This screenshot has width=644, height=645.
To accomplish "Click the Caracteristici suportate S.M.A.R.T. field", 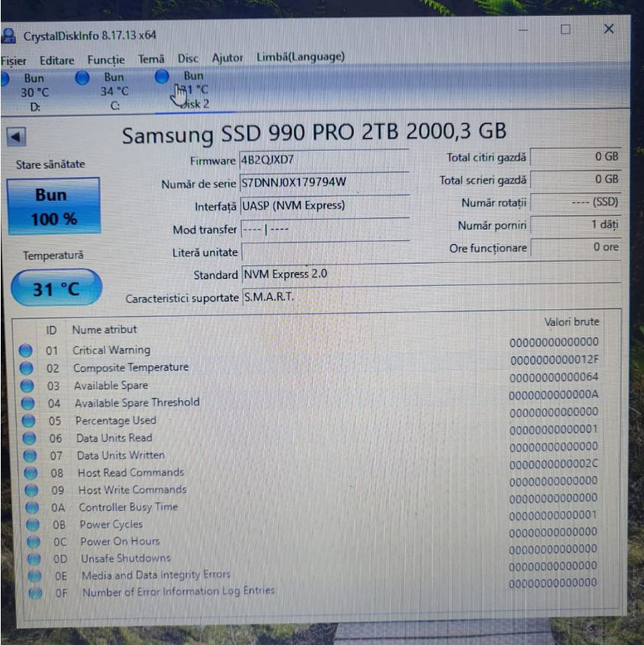I will [x=432, y=296].
